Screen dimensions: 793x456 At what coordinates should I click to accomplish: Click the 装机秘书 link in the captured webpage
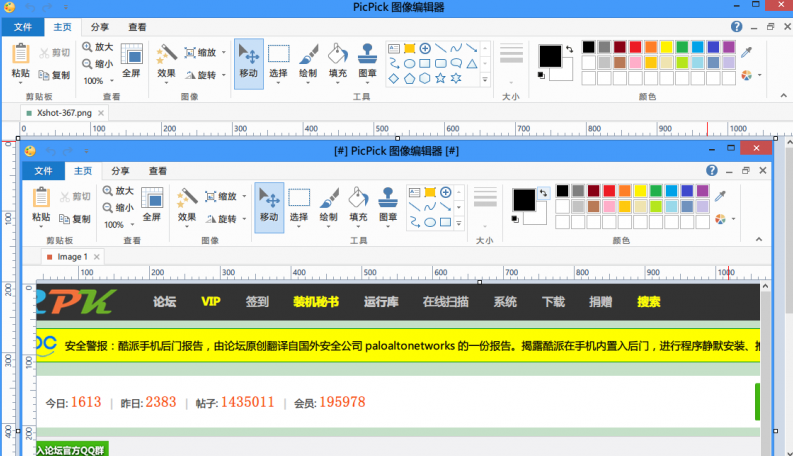[x=316, y=302]
